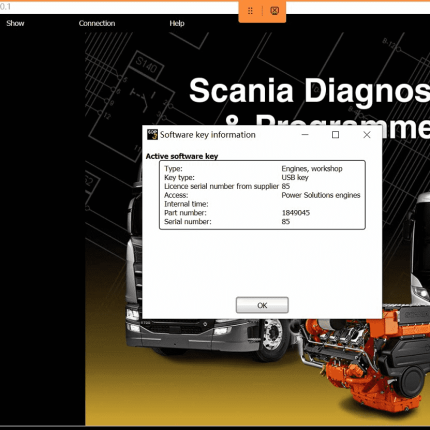Click the 'Access:' label
Viewport: 430px width, 430px height.
click(x=176, y=195)
